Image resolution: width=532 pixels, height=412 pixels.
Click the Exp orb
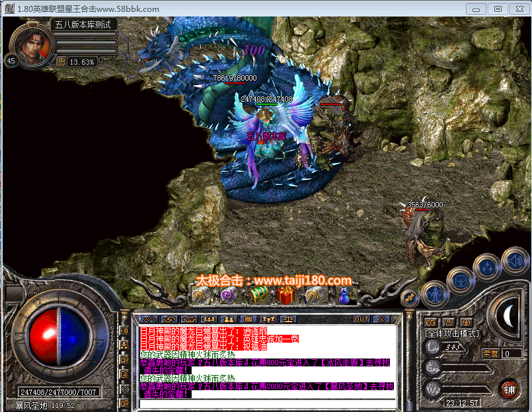(x=434, y=368)
